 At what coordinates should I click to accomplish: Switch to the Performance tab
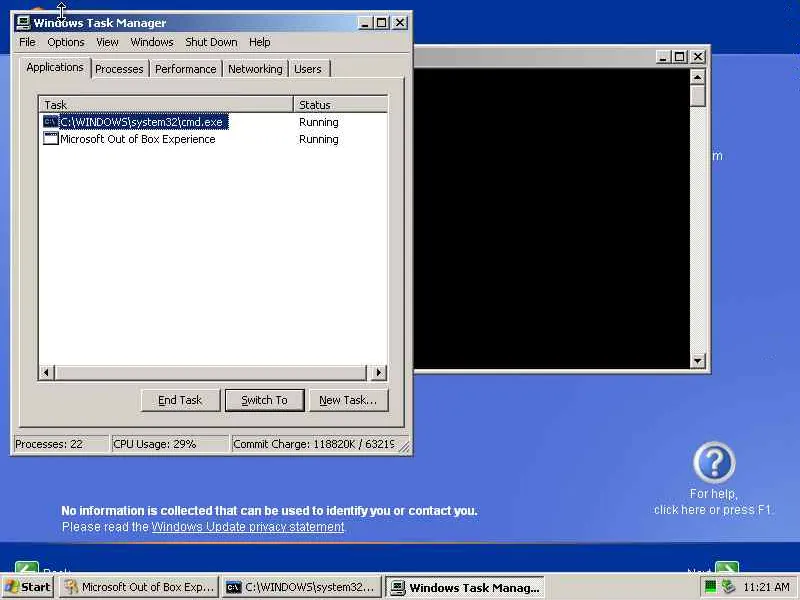(x=186, y=69)
